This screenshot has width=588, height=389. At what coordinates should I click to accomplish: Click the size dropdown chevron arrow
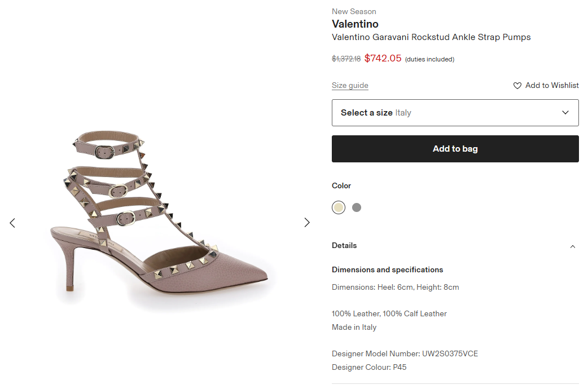(565, 113)
